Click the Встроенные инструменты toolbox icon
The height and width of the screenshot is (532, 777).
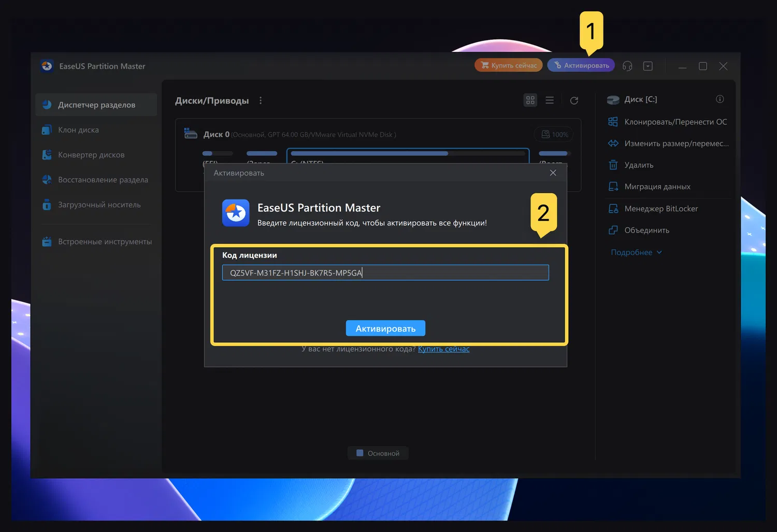click(47, 241)
